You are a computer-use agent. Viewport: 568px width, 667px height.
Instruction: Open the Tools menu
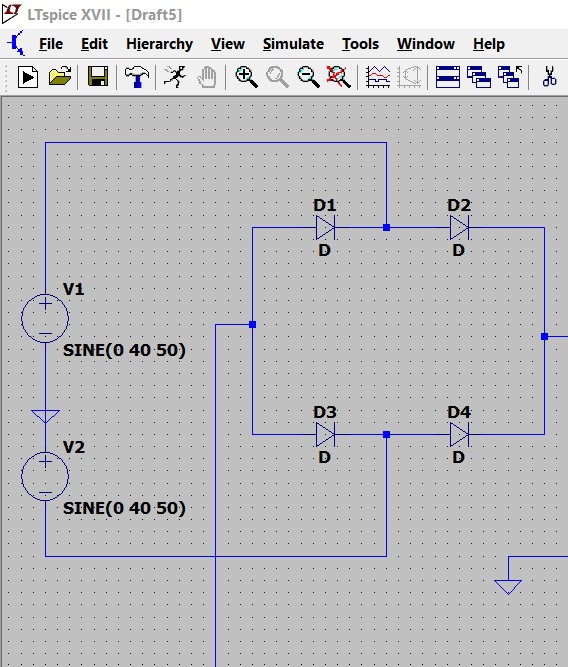360,44
